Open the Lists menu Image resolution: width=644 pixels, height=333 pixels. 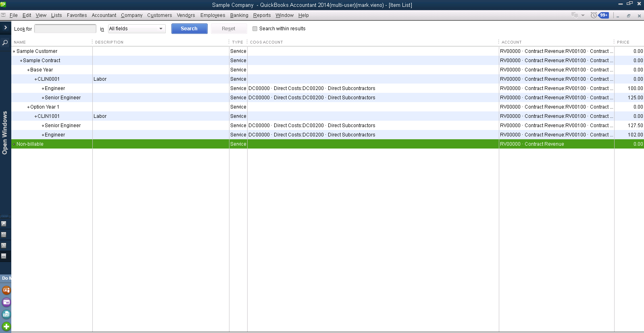pyautogui.click(x=56, y=15)
